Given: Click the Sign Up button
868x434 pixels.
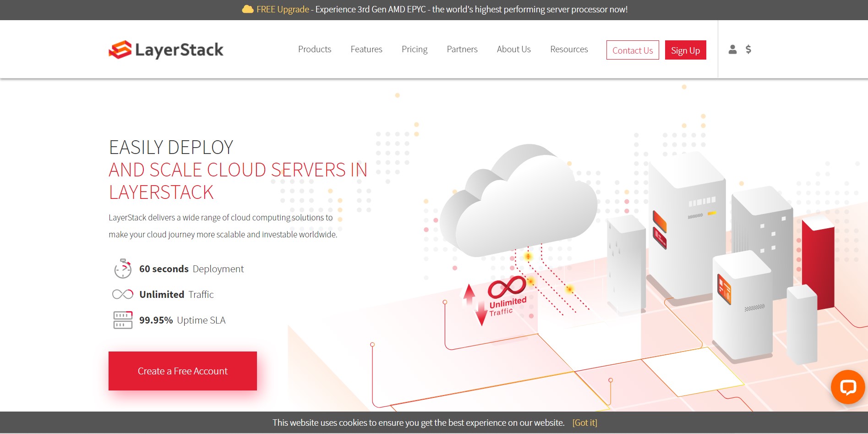Looking at the screenshot, I should pos(686,50).
